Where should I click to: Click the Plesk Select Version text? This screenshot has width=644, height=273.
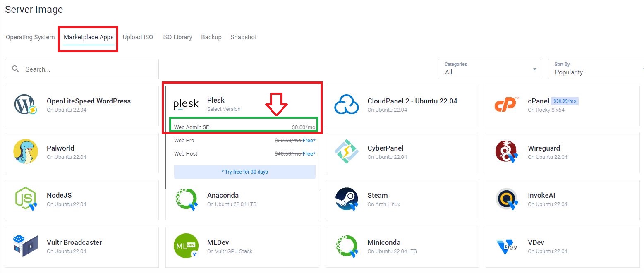(x=224, y=109)
